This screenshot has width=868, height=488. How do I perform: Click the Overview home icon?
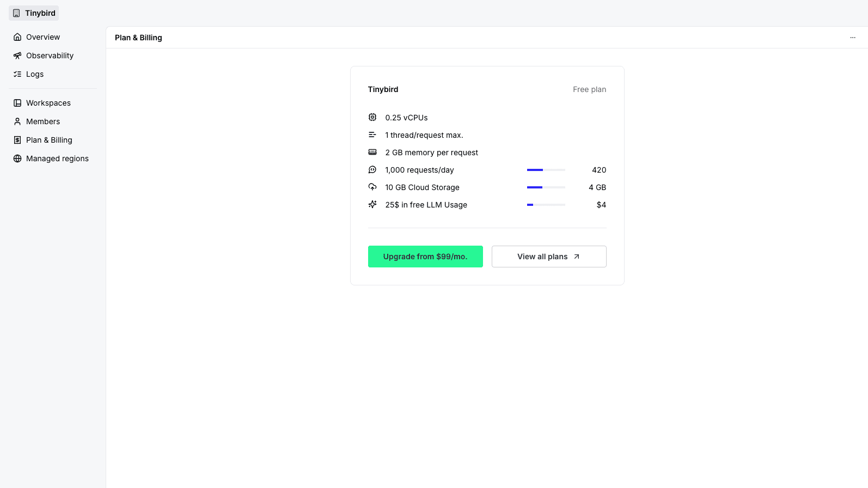[x=17, y=37]
